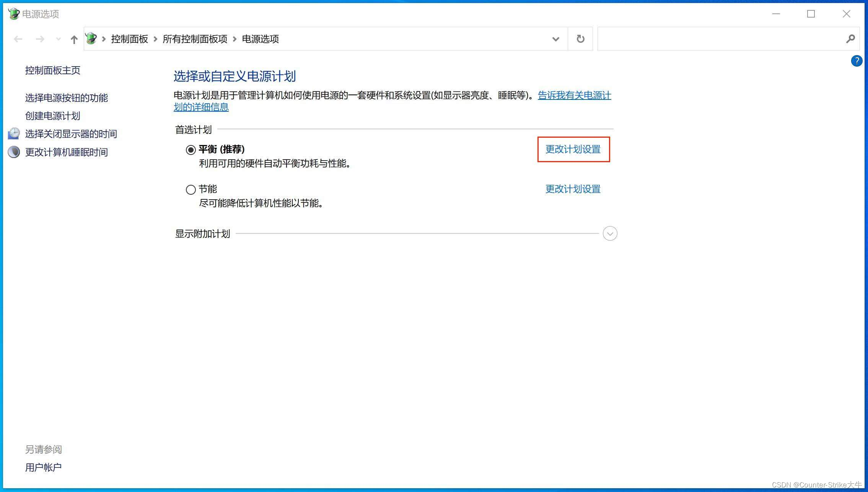Image resolution: width=868 pixels, height=492 pixels.
Task: Open recent locations dropdown near forward arrow
Action: click(58, 39)
